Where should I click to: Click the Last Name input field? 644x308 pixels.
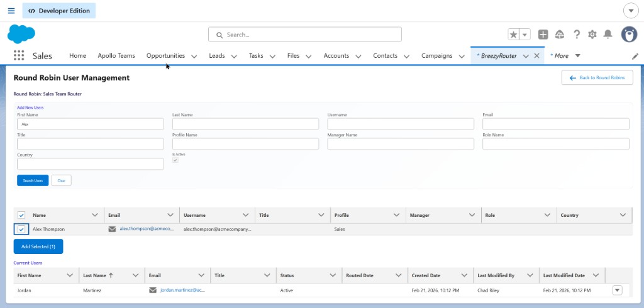click(246, 124)
